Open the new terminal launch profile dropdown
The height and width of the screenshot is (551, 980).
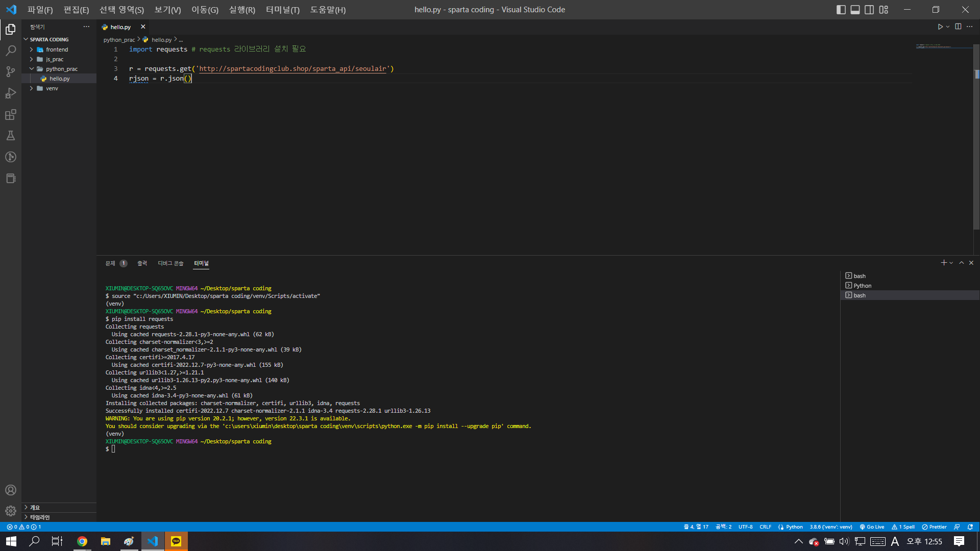point(951,263)
